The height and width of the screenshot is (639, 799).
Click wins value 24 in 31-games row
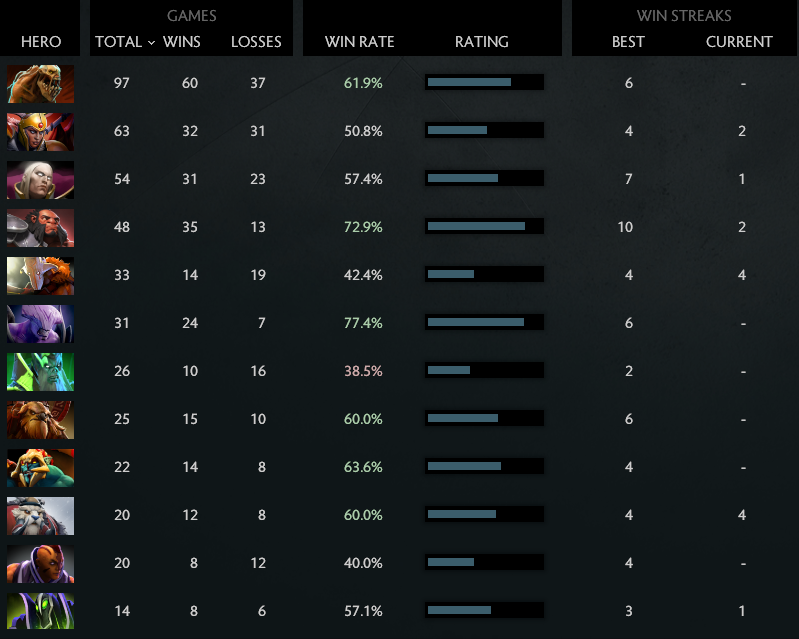190,323
